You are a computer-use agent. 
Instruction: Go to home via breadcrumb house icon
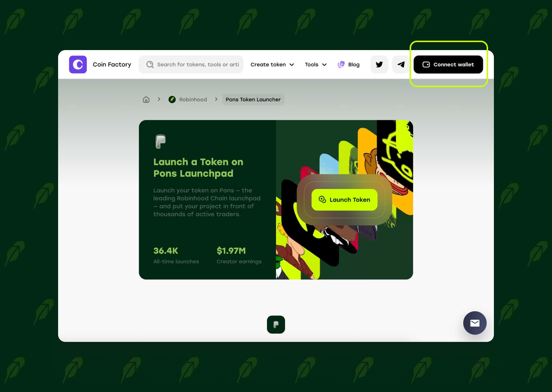(146, 99)
